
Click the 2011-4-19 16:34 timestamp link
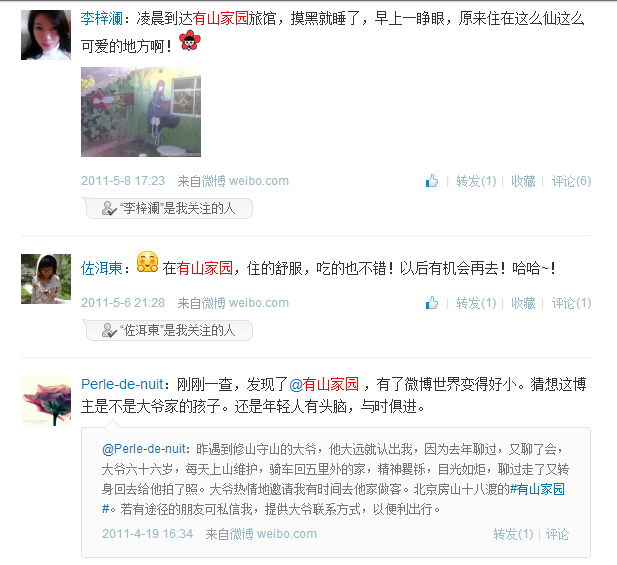tap(148, 534)
